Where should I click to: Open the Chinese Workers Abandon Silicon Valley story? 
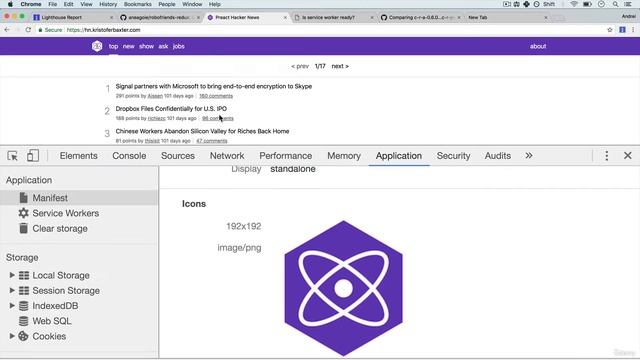202,131
